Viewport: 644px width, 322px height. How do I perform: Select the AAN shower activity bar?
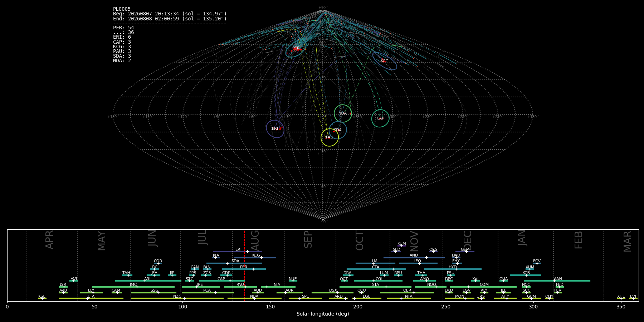pyautogui.click(x=557, y=281)
